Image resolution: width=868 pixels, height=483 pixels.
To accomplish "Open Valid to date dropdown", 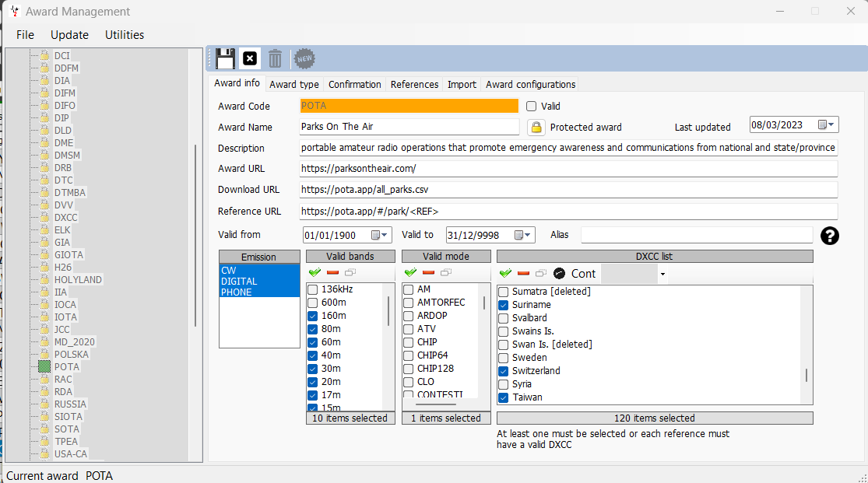I will pos(528,235).
